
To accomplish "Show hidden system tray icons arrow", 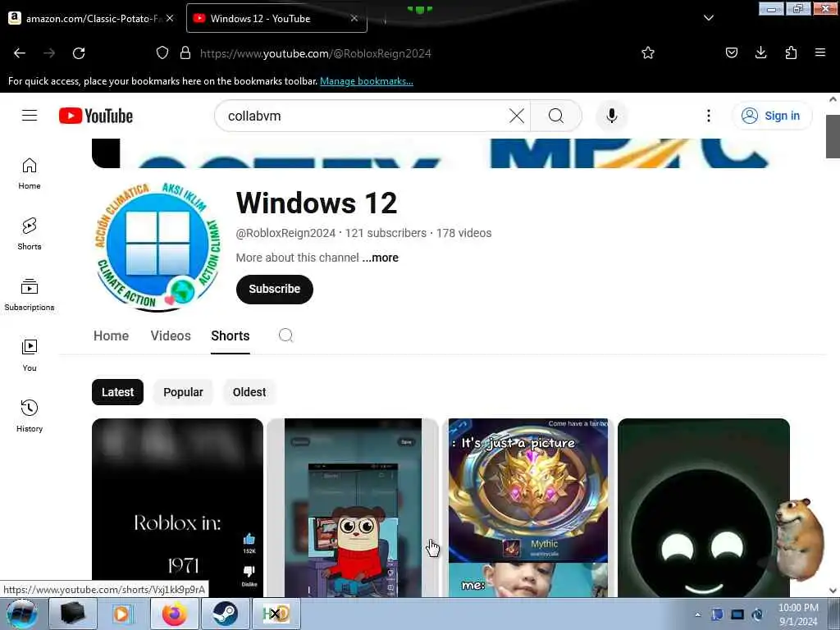I will [x=697, y=614].
